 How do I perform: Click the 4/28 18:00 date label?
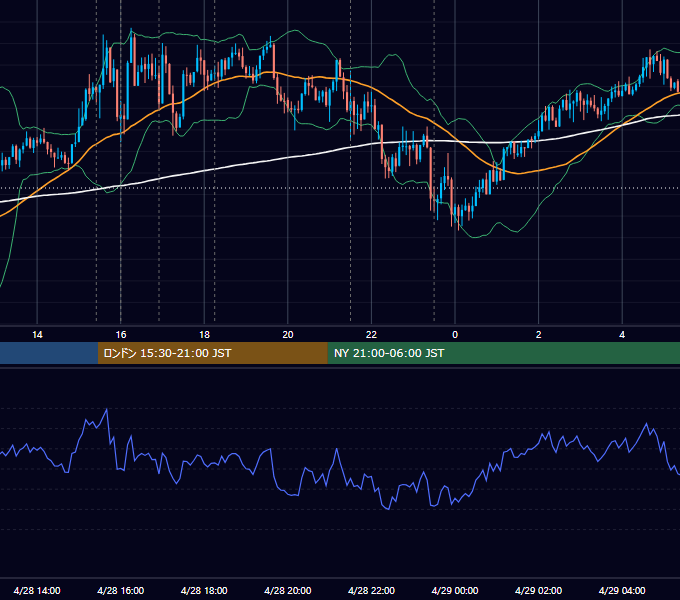pos(204,590)
